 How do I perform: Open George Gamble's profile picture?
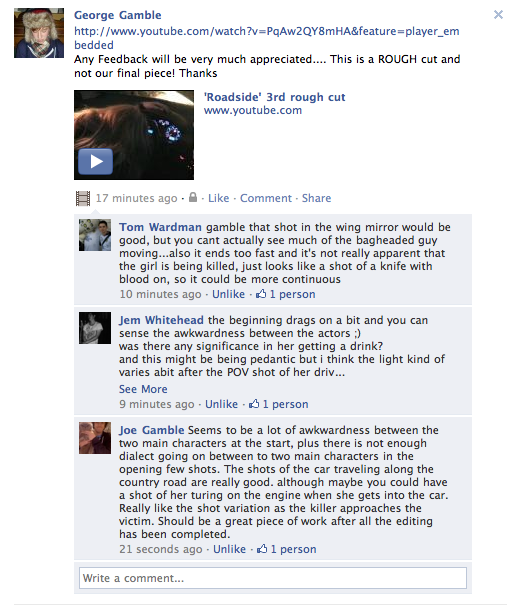[x=39, y=33]
